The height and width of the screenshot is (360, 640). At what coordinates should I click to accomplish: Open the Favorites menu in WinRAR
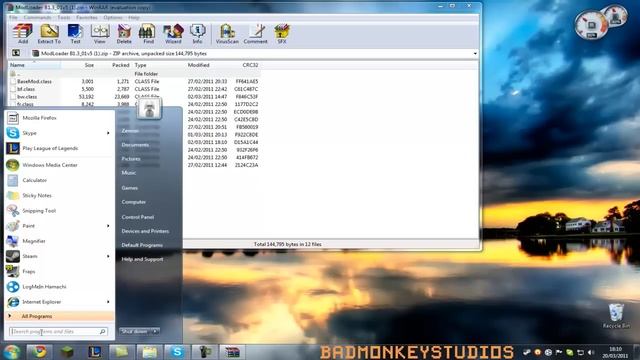87,18
